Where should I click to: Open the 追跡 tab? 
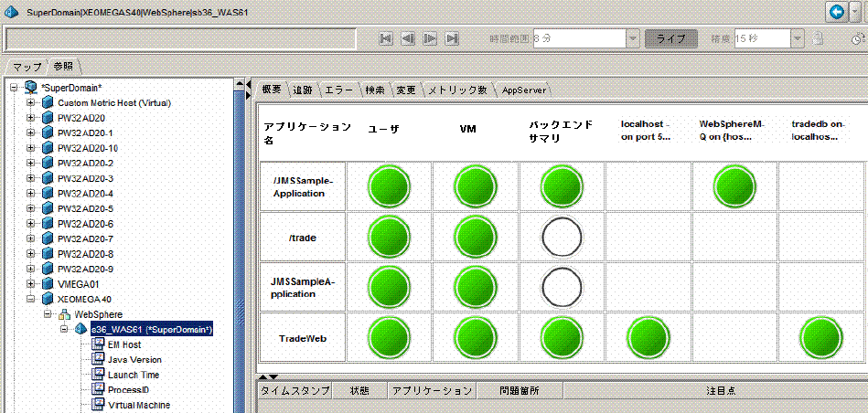pyautogui.click(x=303, y=90)
